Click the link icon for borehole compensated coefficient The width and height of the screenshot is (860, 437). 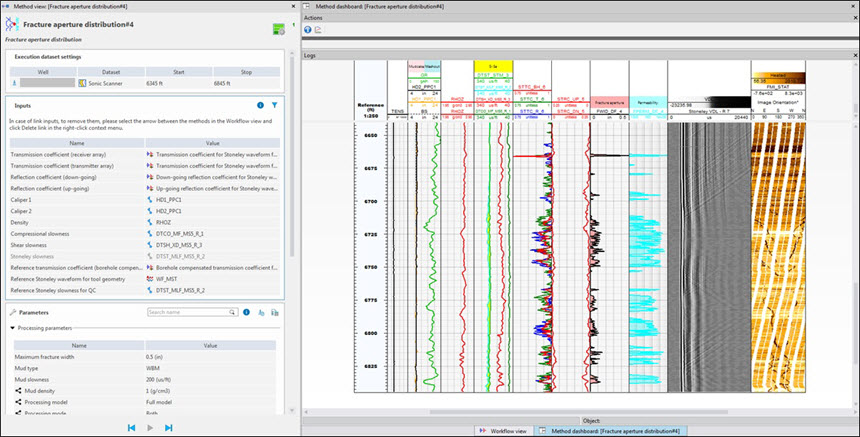(150, 268)
